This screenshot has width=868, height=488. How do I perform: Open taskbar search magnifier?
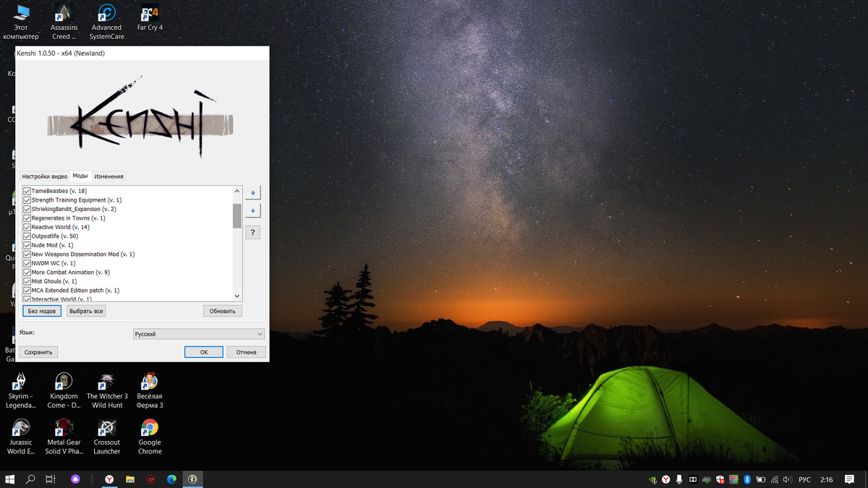point(30,479)
